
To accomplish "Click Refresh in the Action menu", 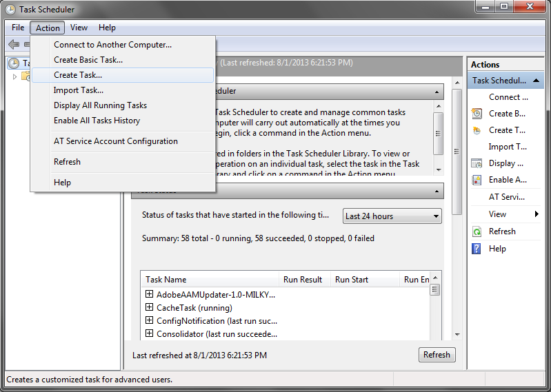I will (x=123, y=162).
